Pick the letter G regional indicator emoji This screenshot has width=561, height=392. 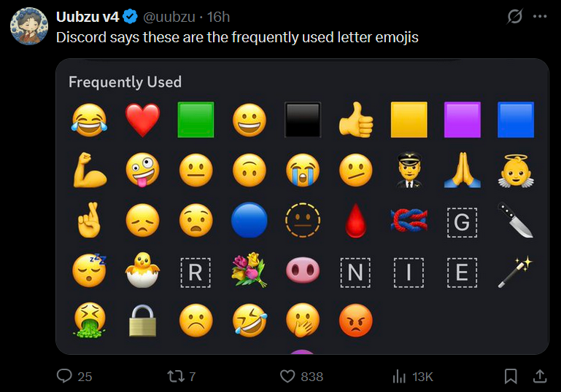(x=463, y=222)
